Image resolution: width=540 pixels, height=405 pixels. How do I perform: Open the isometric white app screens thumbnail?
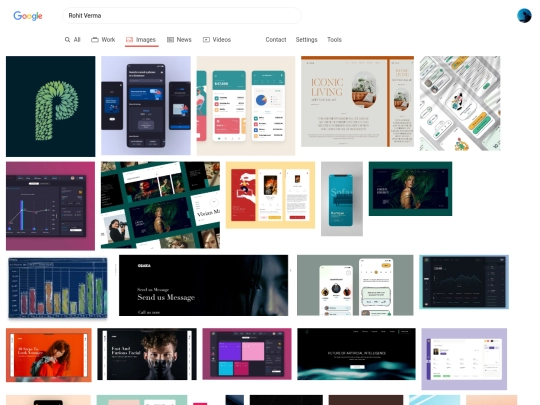click(x=460, y=103)
